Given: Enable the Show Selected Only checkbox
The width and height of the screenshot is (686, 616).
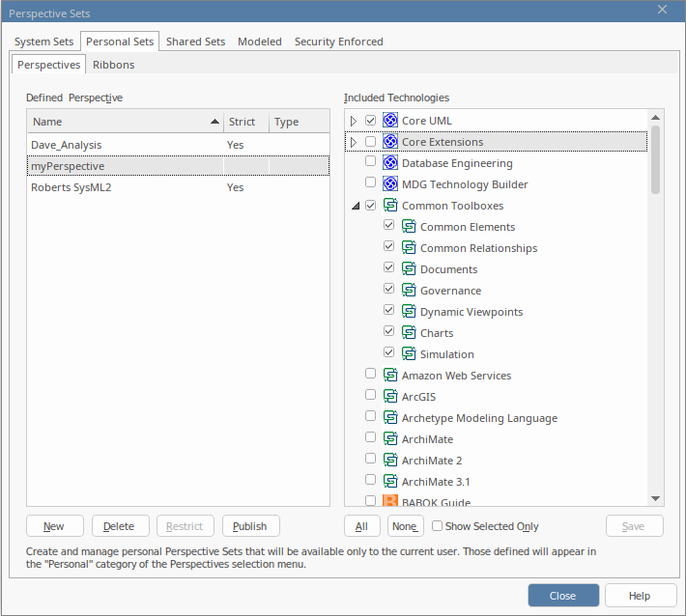Looking at the screenshot, I should (438, 526).
